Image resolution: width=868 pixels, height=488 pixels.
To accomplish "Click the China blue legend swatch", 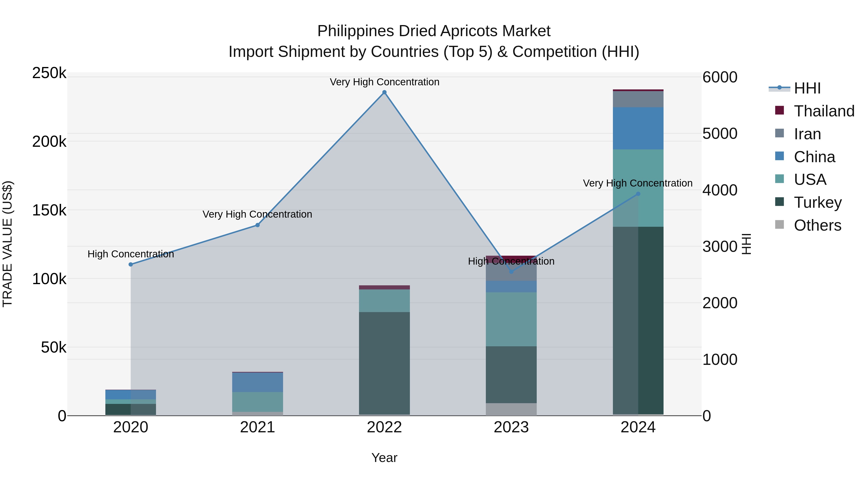I will click(x=779, y=156).
